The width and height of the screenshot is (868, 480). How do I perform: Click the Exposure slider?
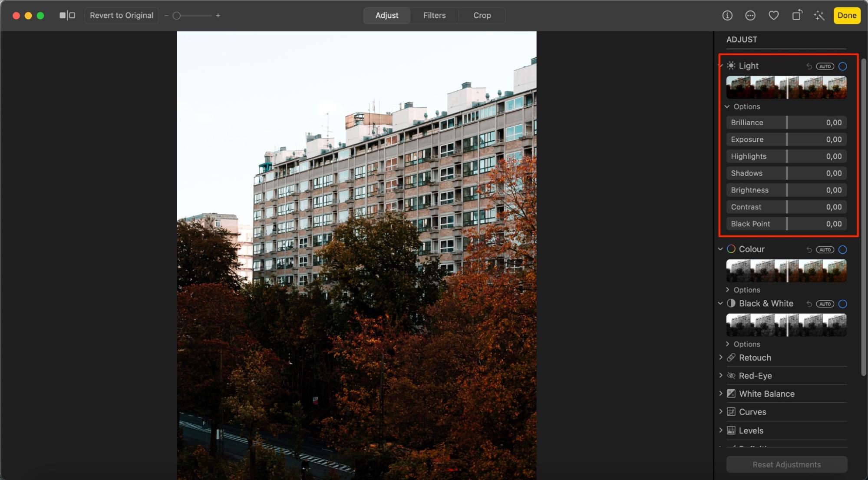click(x=786, y=139)
